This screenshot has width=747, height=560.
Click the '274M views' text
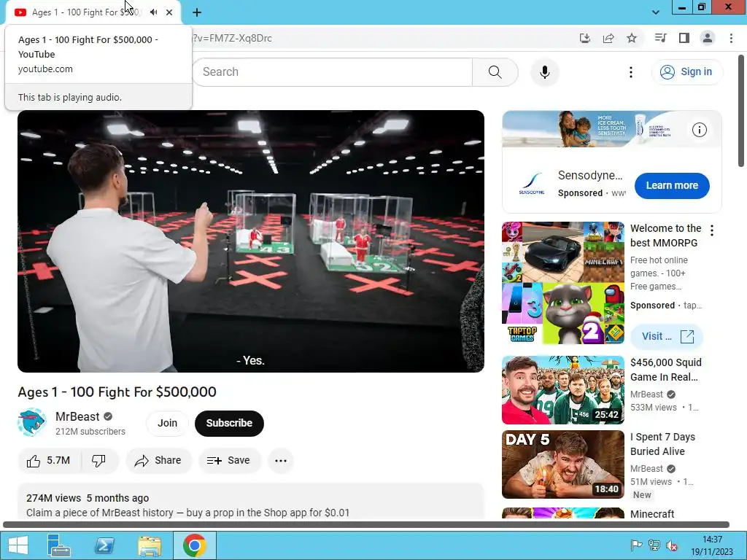(53, 498)
